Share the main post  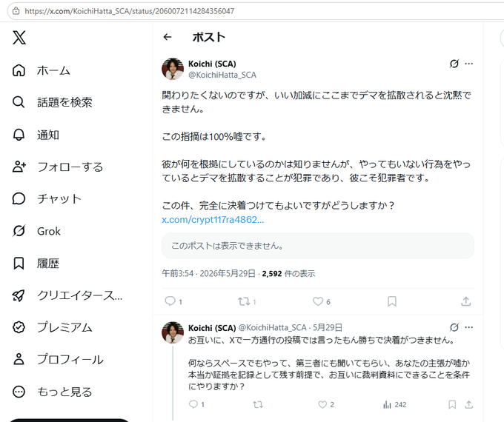[466, 301]
